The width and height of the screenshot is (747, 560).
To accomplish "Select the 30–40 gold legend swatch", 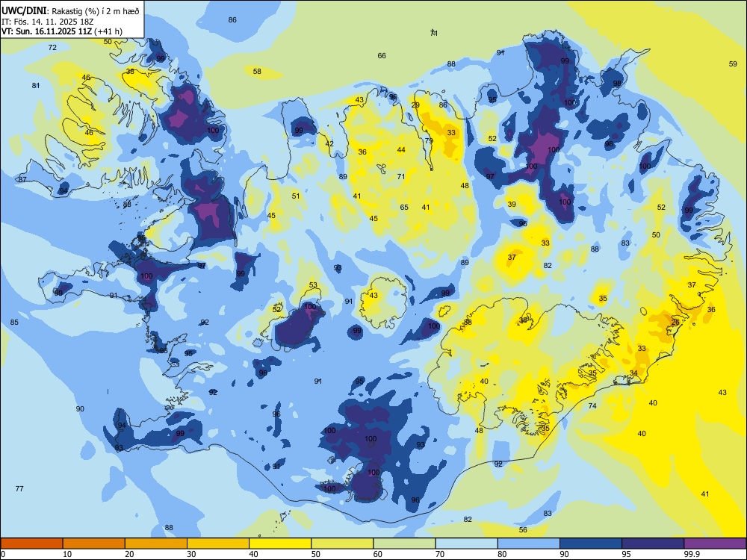I will (x=218, y=544).
